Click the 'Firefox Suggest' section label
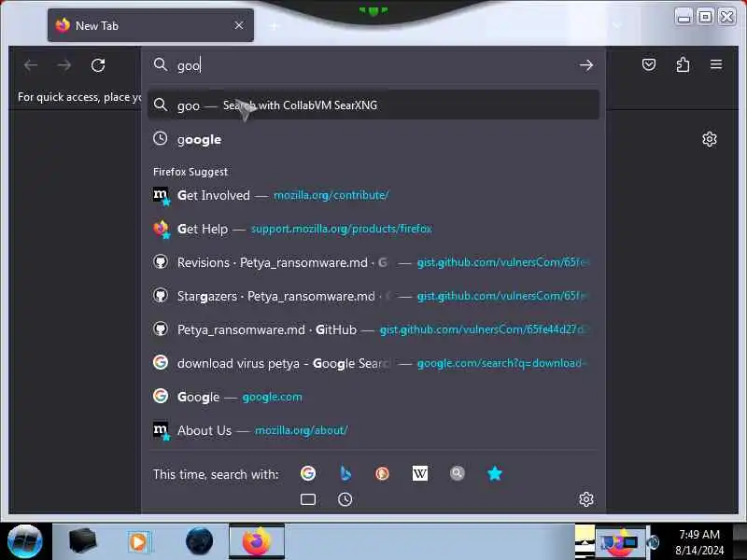747x560 pixels. 190,172
